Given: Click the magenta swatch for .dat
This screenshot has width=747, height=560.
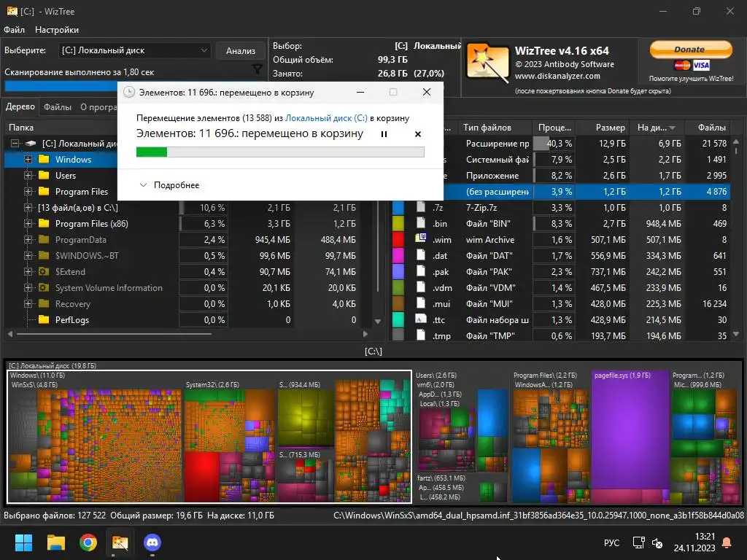Looking at the screenshot, I should [x=398, y=256].
